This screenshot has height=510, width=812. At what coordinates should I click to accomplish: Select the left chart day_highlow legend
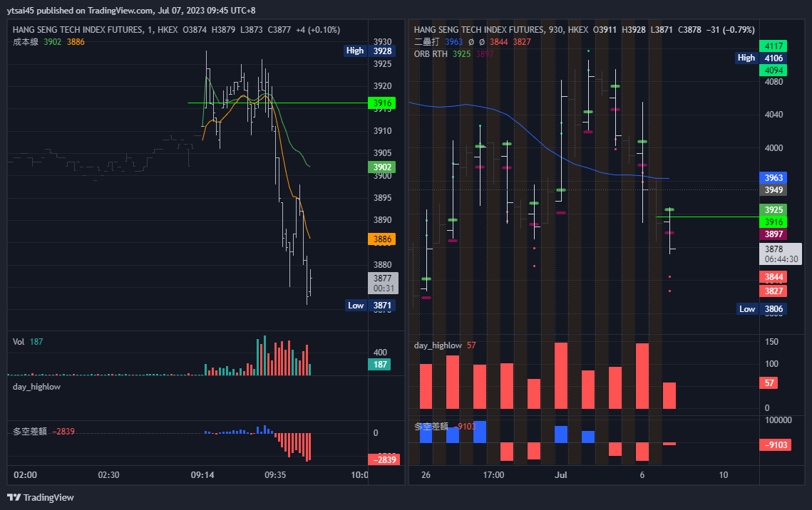pos(37,387)
